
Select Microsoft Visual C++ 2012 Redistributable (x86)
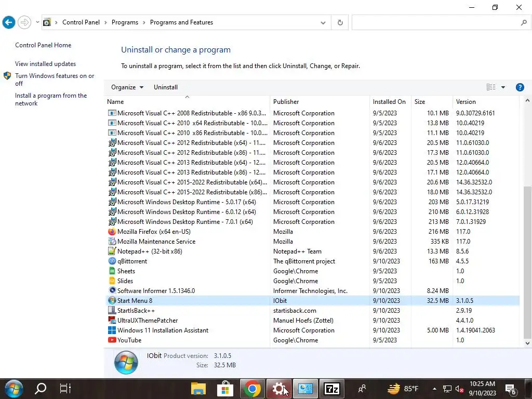point(312,153)
